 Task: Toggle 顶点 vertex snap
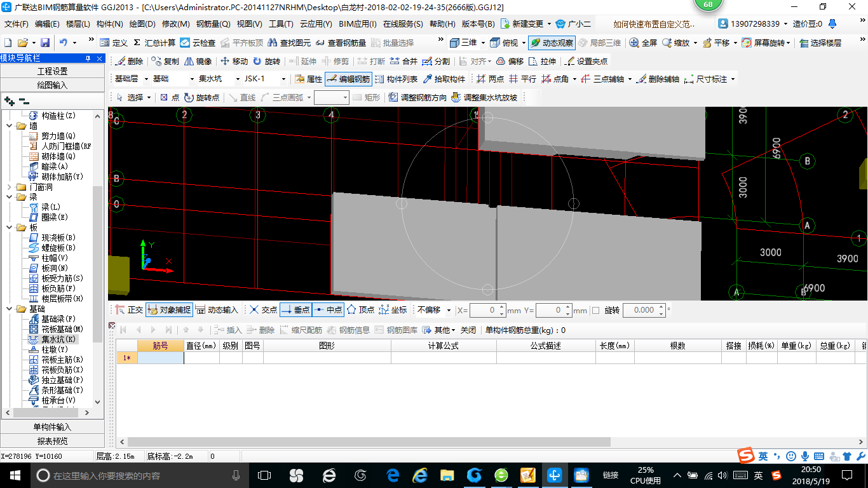(360, 310)
